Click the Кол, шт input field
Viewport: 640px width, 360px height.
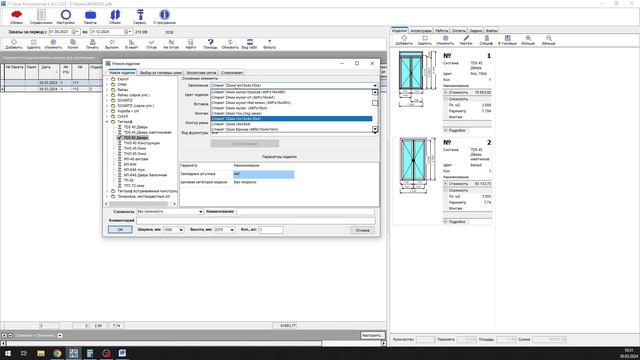pos(271,230)
